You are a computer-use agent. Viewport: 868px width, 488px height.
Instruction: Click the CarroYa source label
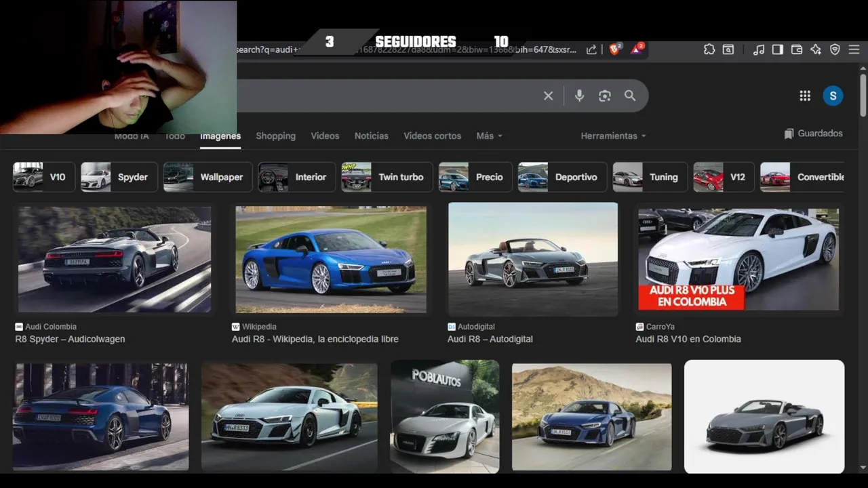[x=659, y=327]
